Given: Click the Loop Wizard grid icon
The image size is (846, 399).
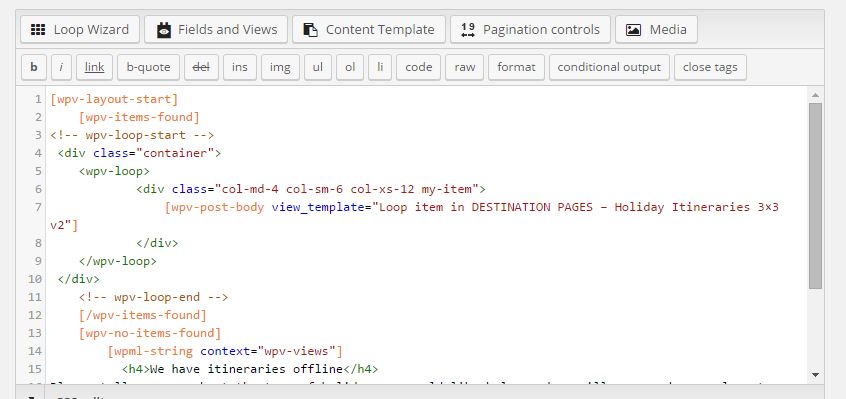Looking at the screenshot, I should [x=38, y=30].
